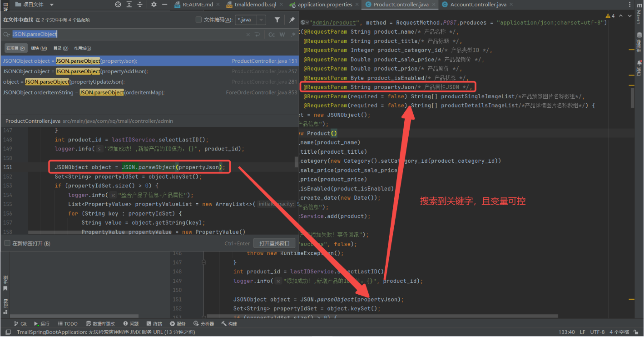Pin the find in files window
644x337 pixels.
coord(292,20)
